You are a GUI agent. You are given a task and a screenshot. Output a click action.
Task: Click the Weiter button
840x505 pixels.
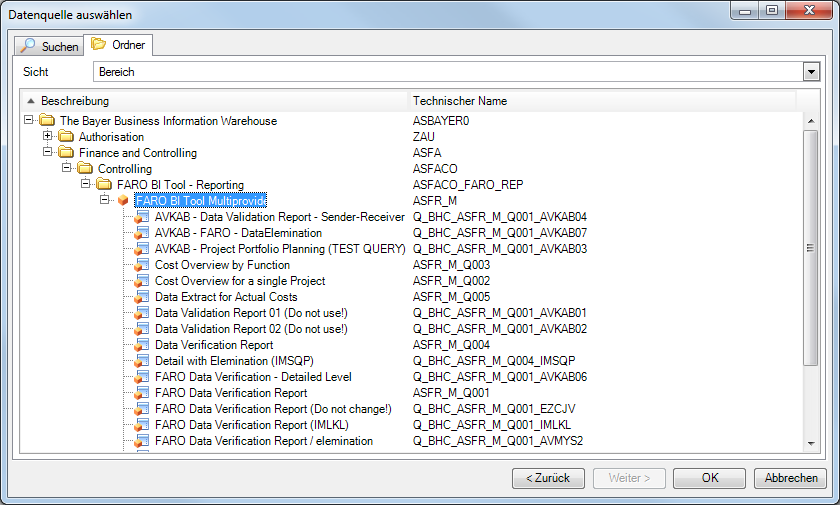629,478
